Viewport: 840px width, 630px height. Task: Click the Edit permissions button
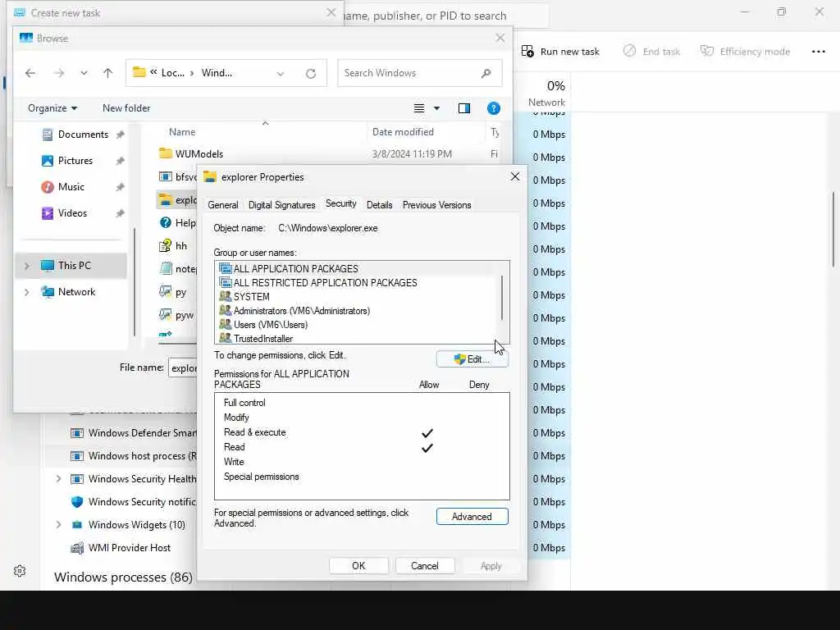472,359
